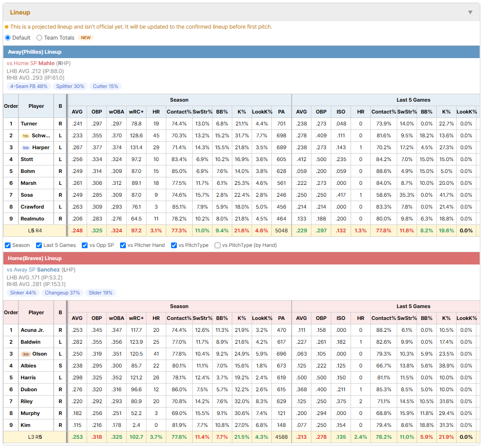Disable the vs Opp SP checkbox
This screenshot has height=448, width=483.
point(85,245)
